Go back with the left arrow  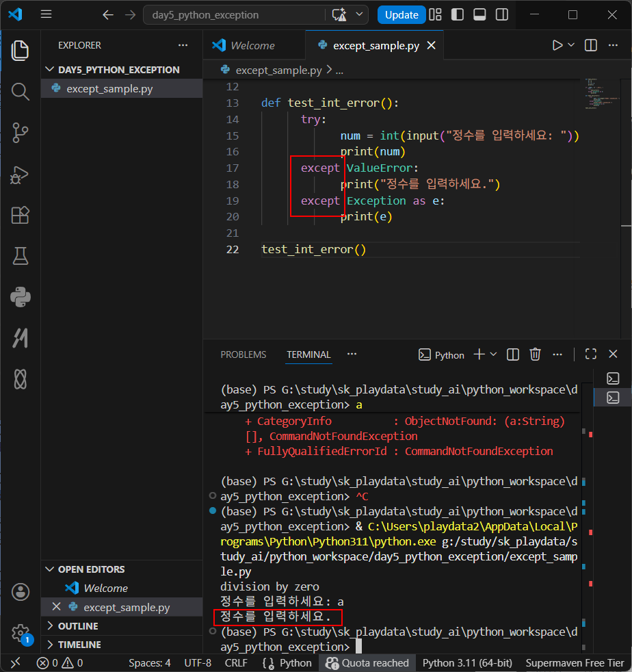(108, 15)
